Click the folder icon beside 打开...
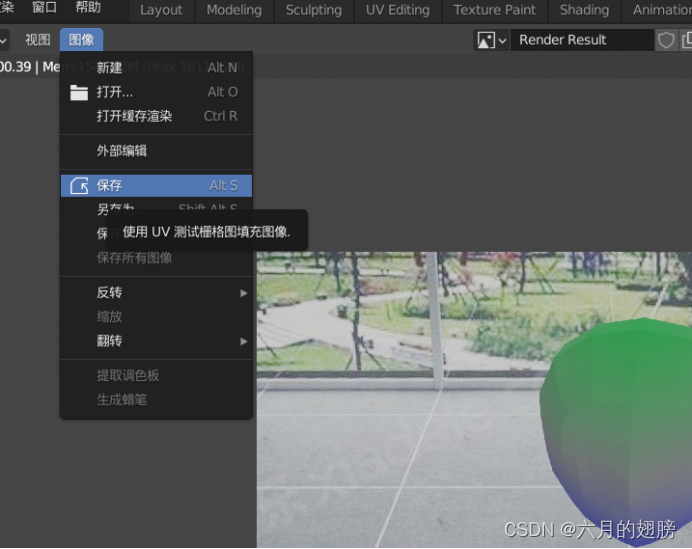The width and height of the screenshot is (692, 549). [79, 92]
